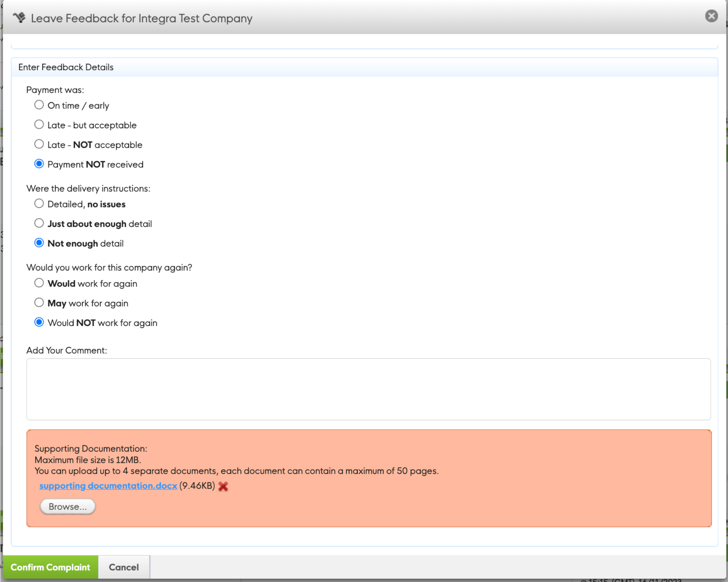Select Just about enough detail option

(39, 223)
